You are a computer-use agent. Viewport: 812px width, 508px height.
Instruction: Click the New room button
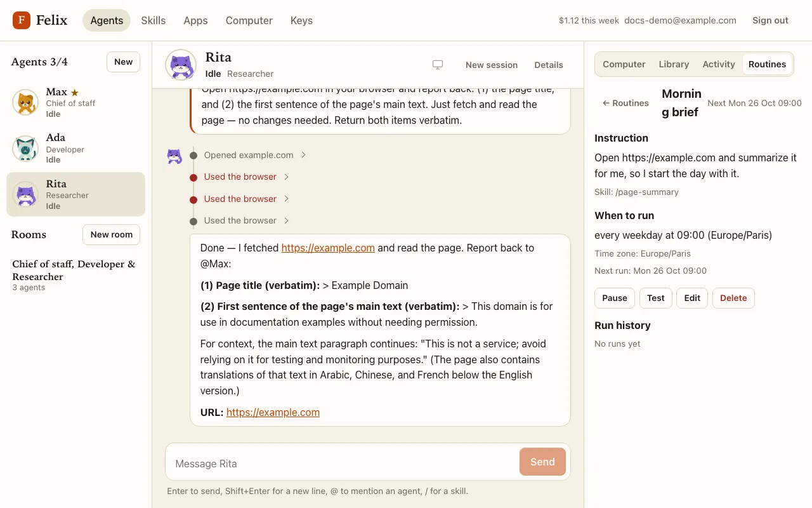click(x=112, y=234)
